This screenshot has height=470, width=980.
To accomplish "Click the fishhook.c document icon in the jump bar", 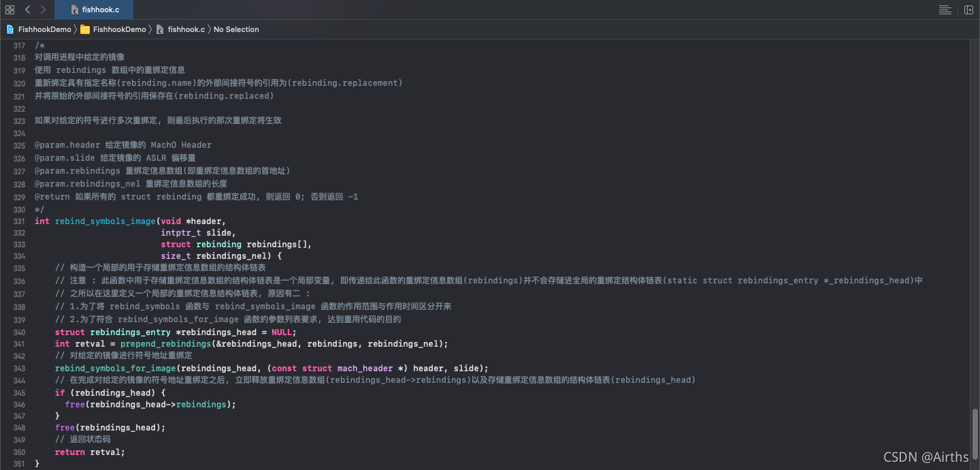I will 159,29.
